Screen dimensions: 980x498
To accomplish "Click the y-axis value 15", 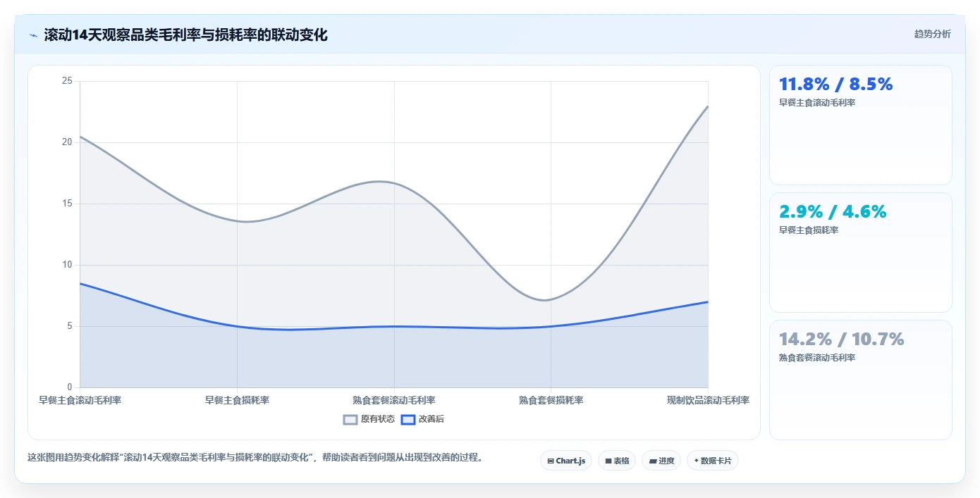I will [x=67, y=204].
